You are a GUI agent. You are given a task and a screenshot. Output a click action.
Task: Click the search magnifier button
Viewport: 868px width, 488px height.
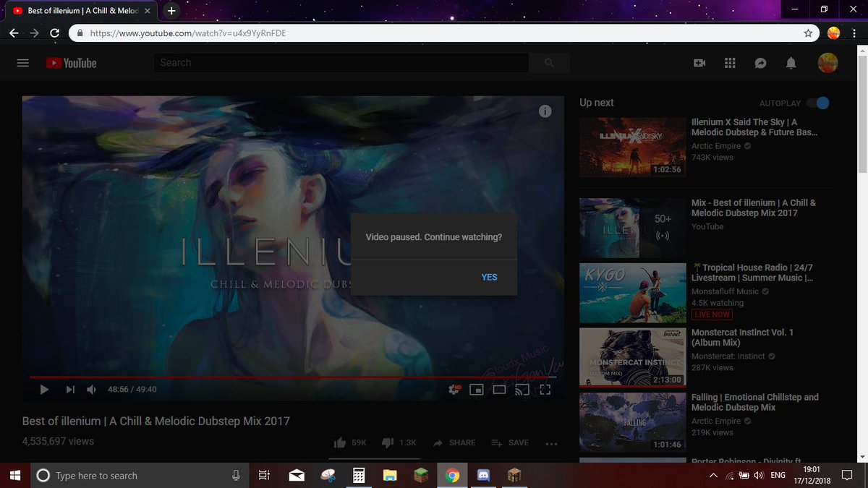[549, 63]
